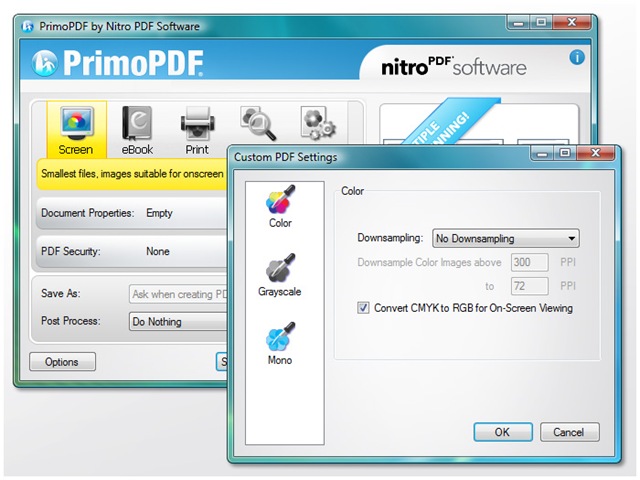Cancel the Custom PDF Settings dialog

(570, 432)
